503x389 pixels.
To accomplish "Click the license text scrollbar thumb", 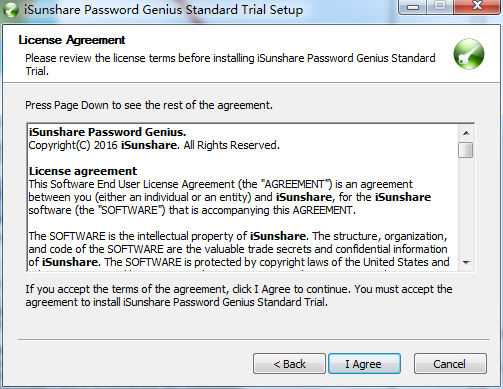I will [x=466, y=150].
